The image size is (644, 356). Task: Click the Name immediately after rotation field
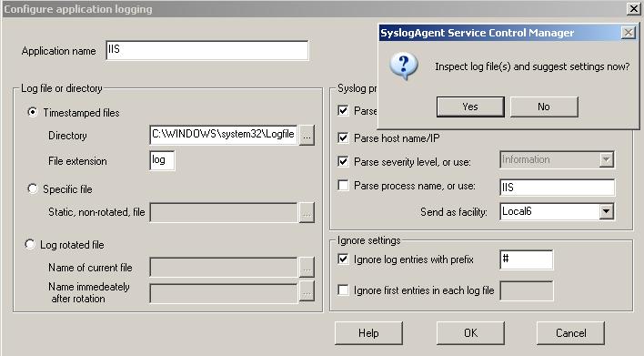tap(224, 293)
